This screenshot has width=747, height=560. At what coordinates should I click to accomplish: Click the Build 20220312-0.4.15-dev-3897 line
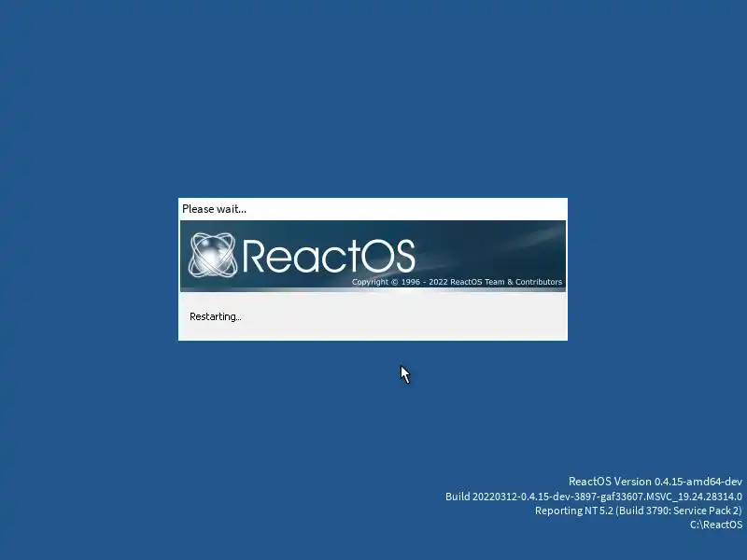594,497
